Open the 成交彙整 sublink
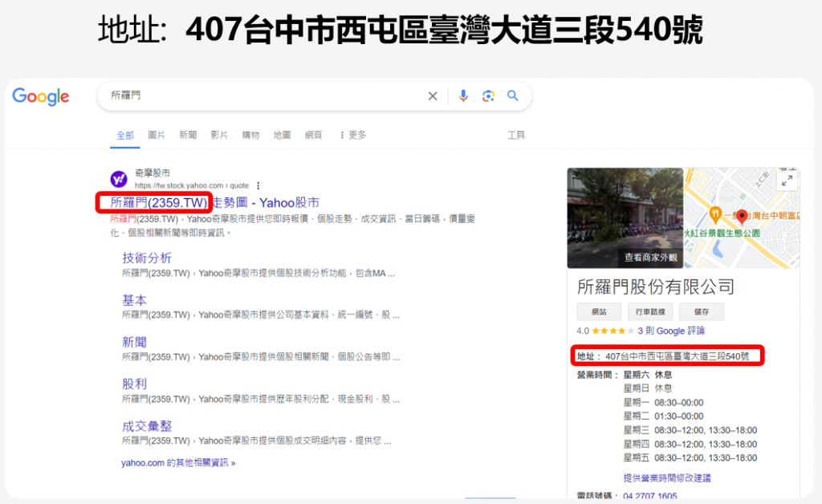The width and height of the screenshot is (822, 504). coord(147,426)
